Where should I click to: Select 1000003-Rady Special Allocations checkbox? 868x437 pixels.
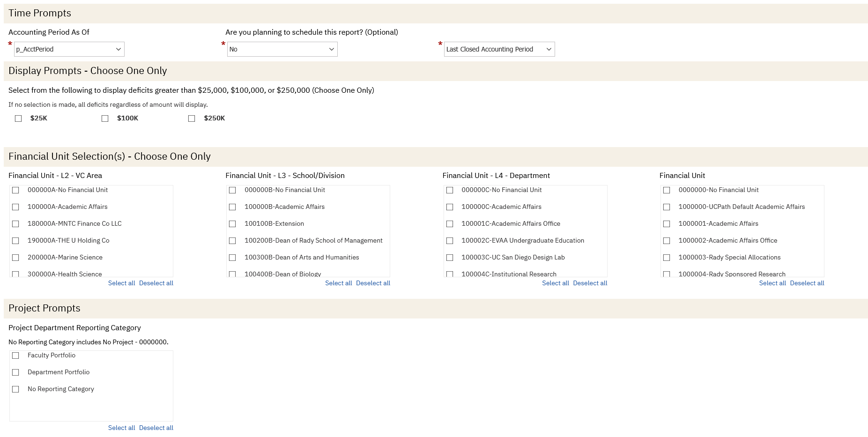click(667, 258)
